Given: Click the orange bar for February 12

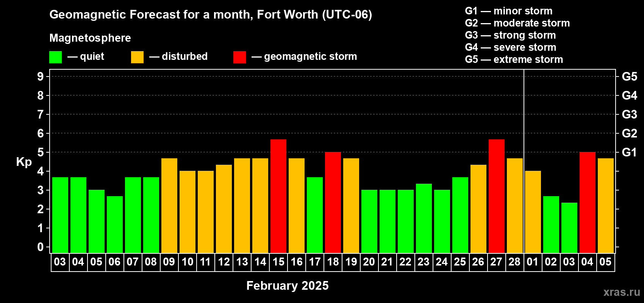Looking at the screenshot, I should pyautogui.click(x=224, y=209).
